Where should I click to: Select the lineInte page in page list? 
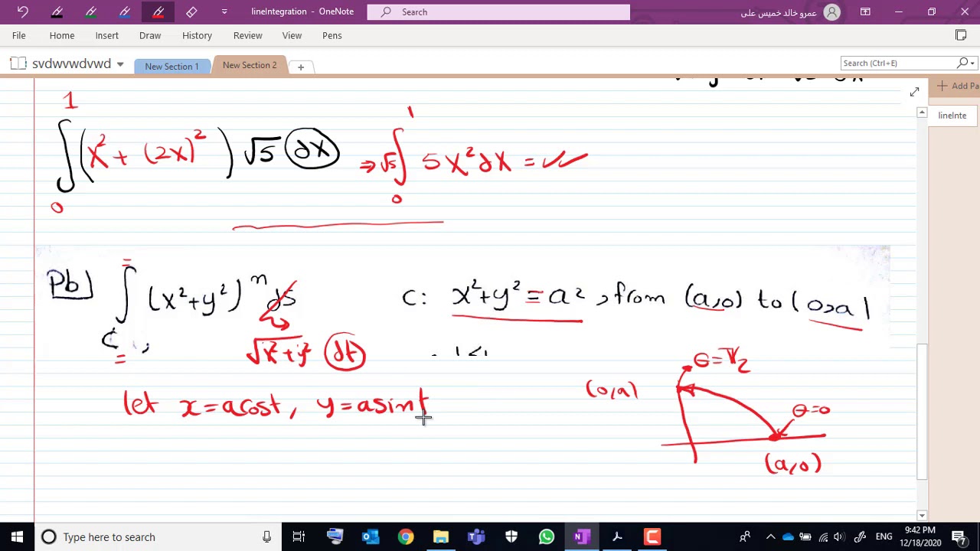coord(953,116)
